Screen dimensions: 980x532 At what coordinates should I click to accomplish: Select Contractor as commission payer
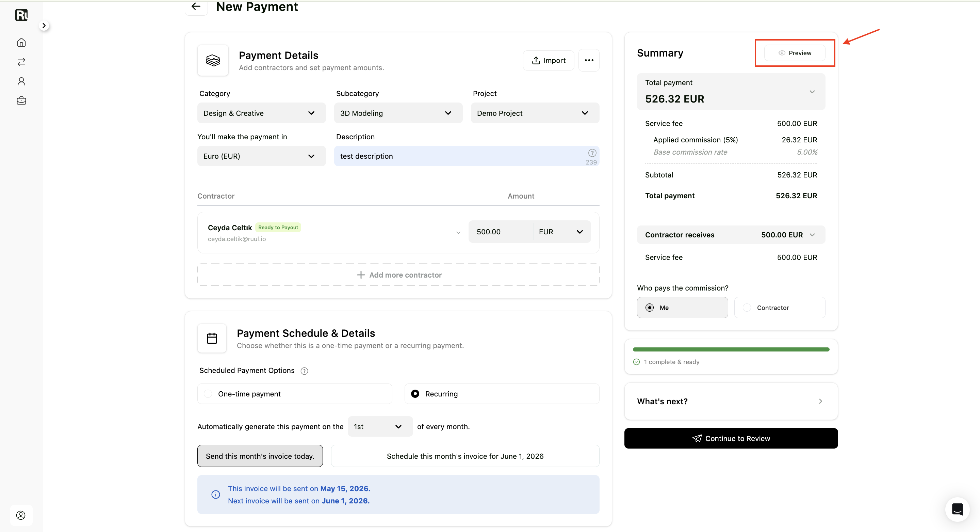click(x=780, y=308)
